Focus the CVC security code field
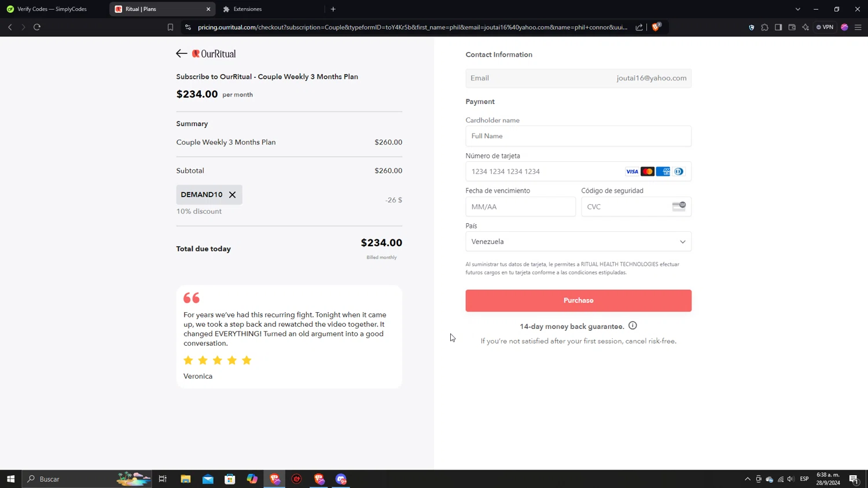The image size is (868, 488). [x=636, y=206]
